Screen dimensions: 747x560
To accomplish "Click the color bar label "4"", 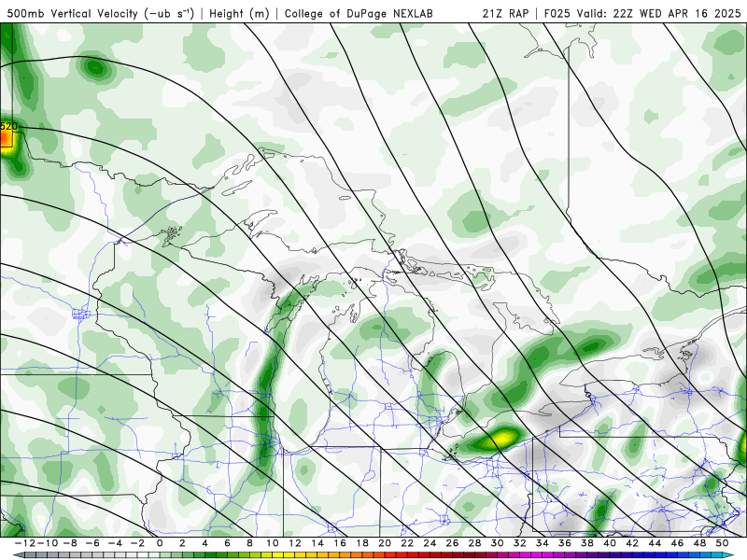I will (x=204, y=543).
